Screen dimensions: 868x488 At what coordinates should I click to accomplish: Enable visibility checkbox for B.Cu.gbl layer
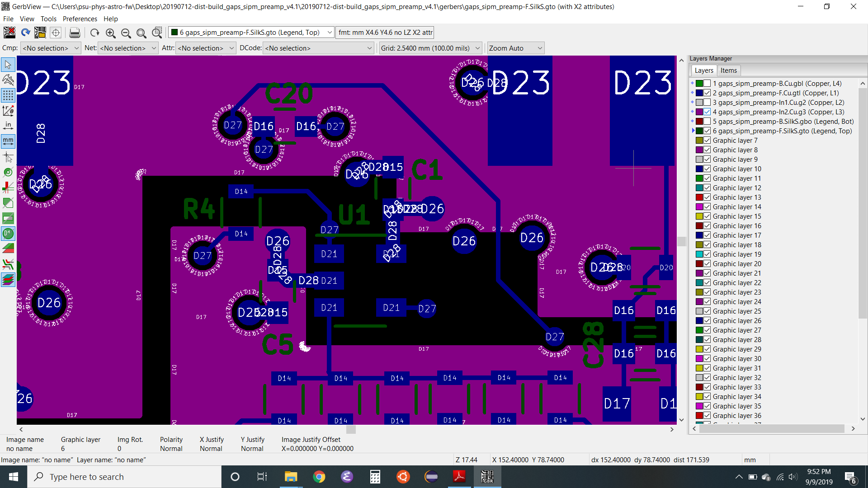click(x=707, y=84)
